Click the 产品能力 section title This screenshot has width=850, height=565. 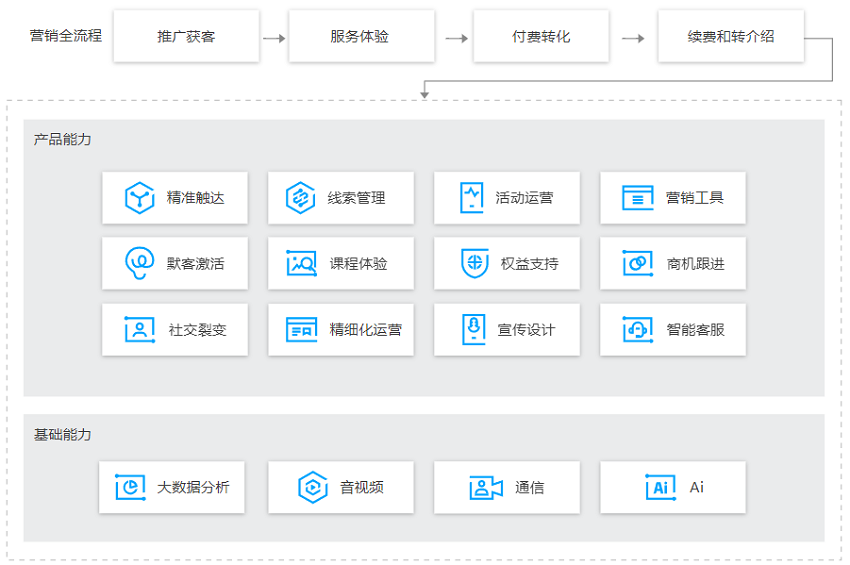click(x=62, y=139)
